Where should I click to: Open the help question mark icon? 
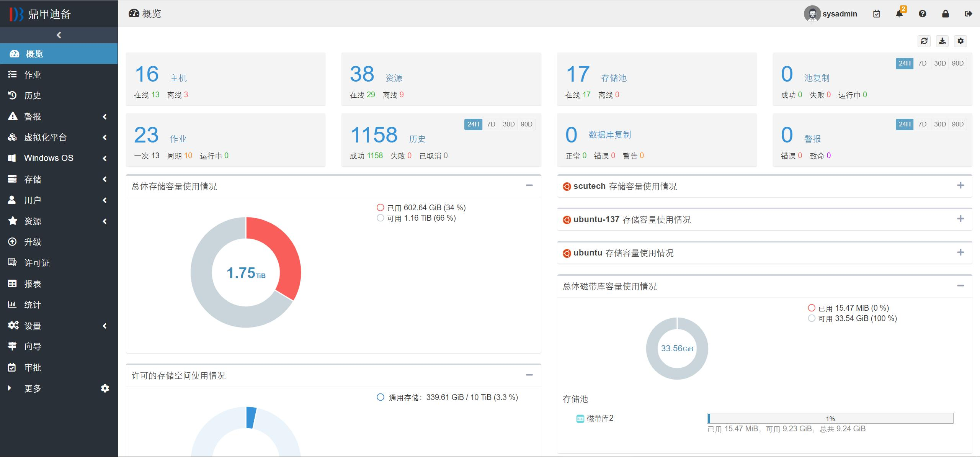tap(923, 14)
